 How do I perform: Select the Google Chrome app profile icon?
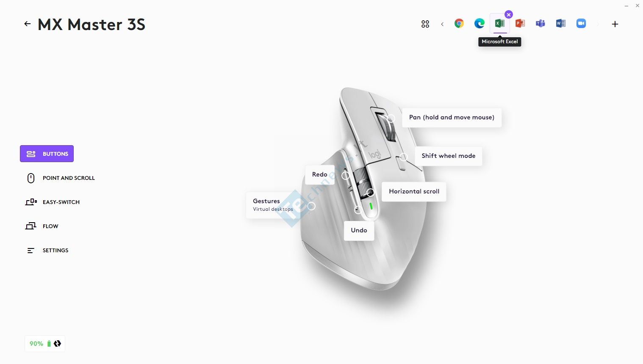tap(459, 24)
